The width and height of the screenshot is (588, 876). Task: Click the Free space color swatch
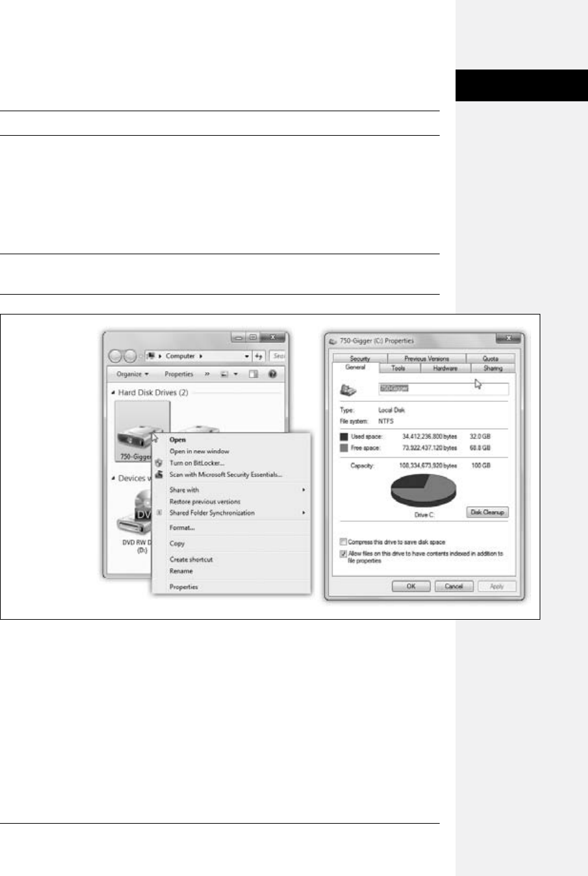click(x=344, y=448)
